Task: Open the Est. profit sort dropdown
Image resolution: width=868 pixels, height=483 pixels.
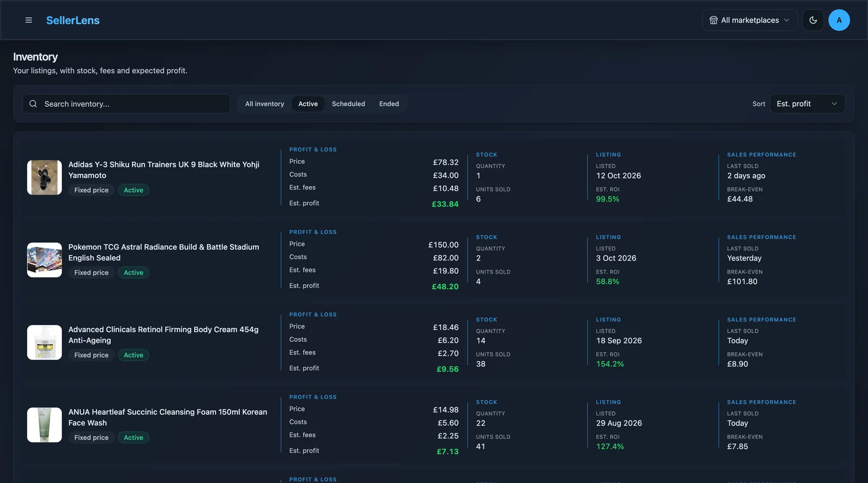Action: [807, 104]
